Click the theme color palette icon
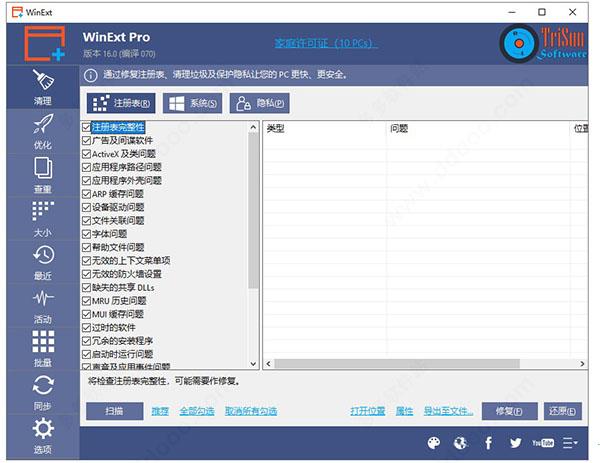 (433, 443)
